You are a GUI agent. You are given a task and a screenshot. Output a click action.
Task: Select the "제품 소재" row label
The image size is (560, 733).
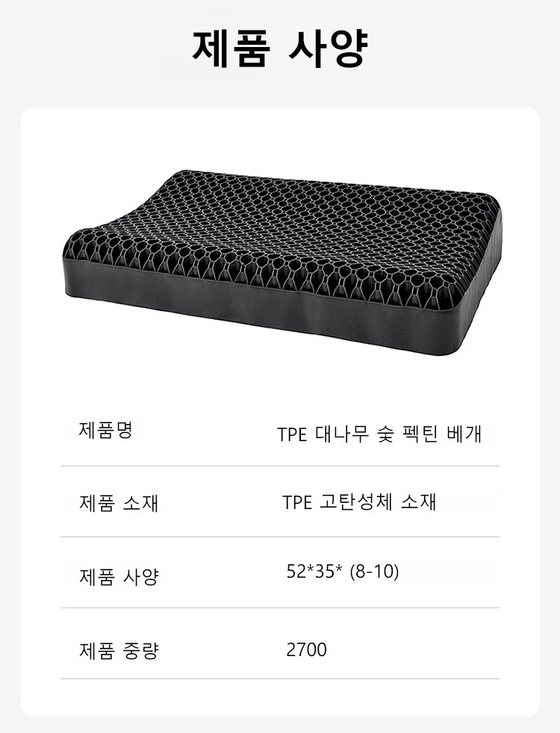click(x=119, y=503)
